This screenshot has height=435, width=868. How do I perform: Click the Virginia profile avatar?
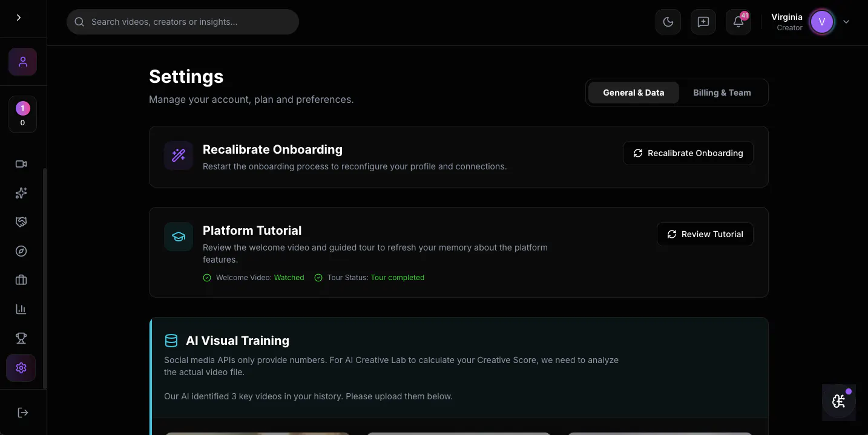[822, 22]
